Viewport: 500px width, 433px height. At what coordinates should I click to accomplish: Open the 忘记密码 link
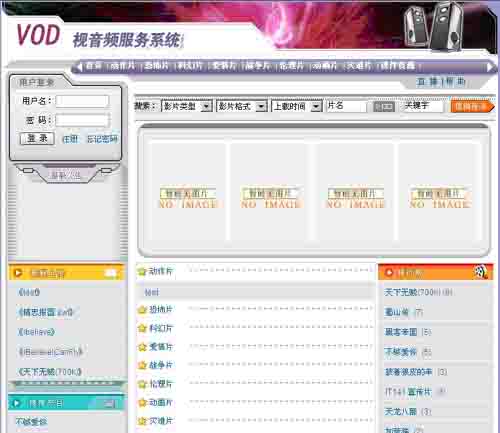pyautogui.click(x=102, y=139)
